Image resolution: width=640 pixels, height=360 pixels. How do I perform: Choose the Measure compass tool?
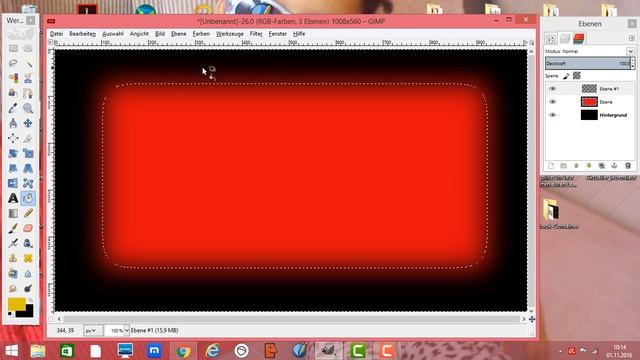(13, 123)
